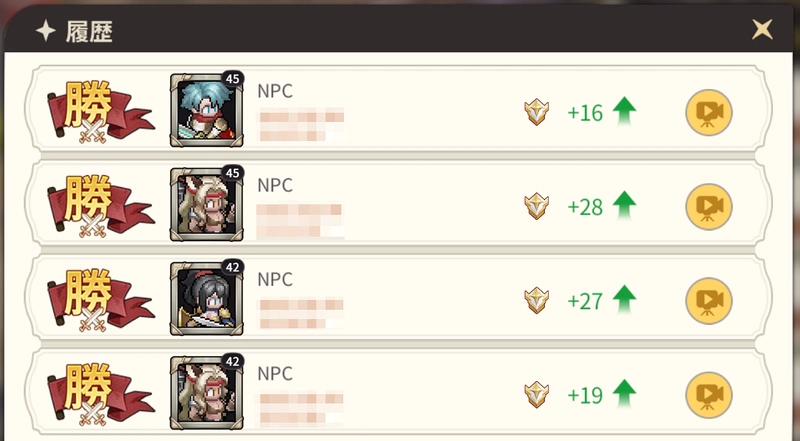
Task: Open black-haired level 42 NPC portrait
Action: (207, 299)
